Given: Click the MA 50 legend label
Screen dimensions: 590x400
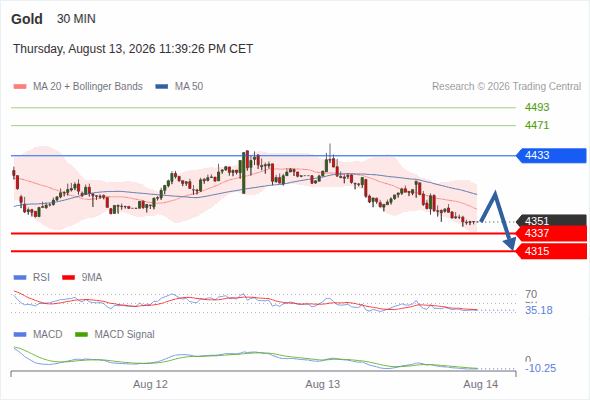Looking at the screenshot, I should (x=189, y=87).
